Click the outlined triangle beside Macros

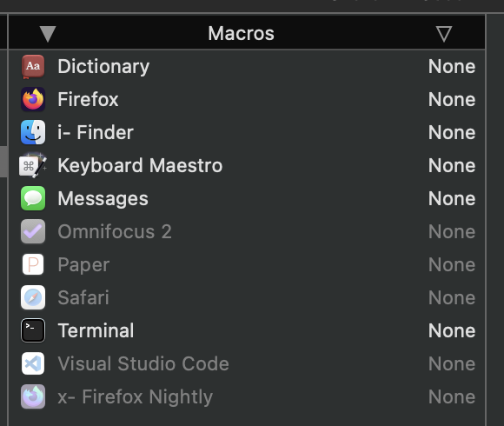click(x=444, y=34)
